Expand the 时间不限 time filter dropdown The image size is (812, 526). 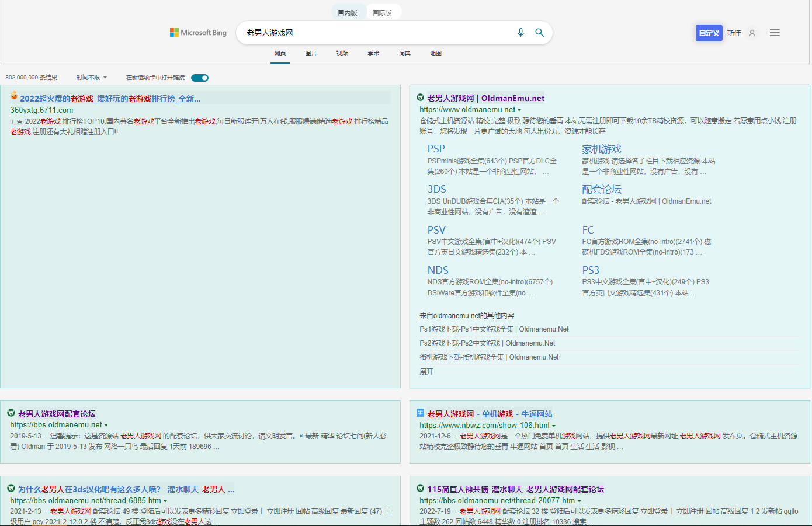92,78
